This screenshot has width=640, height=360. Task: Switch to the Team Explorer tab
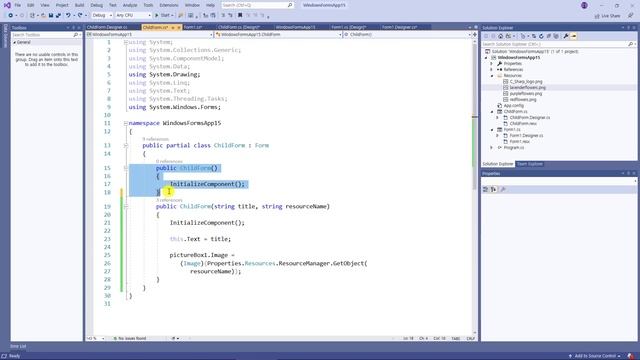tap(530, 164)
